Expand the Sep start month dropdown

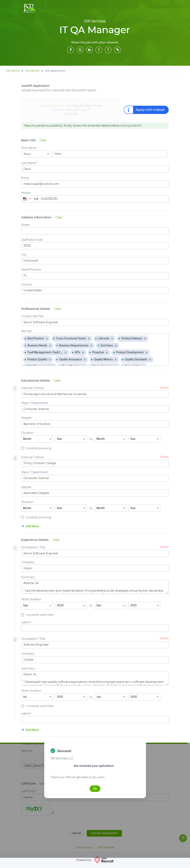(37, 606)
